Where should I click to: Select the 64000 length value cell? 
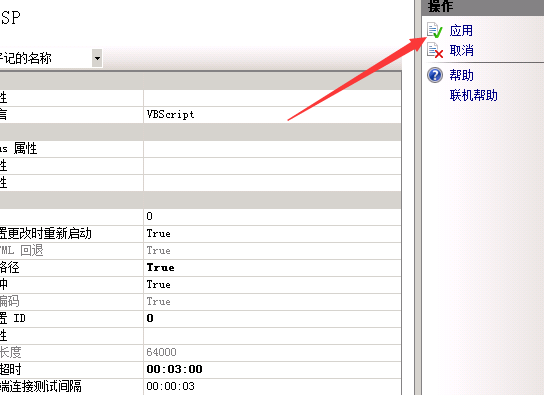pyautogui.click(x=272, y=352)
